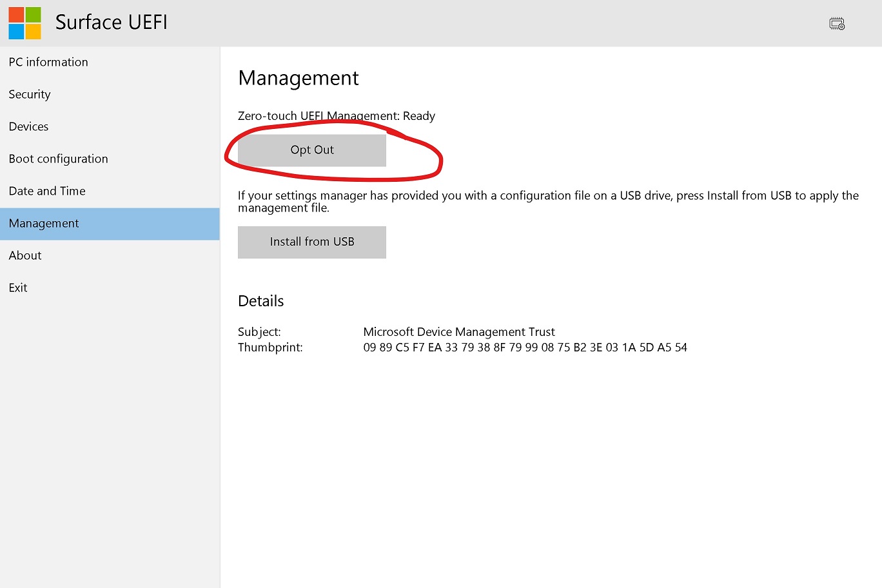Click the Surface UEFI title text
The width and height of the screenshot is (882, 588).
click(x=112, y=23)
